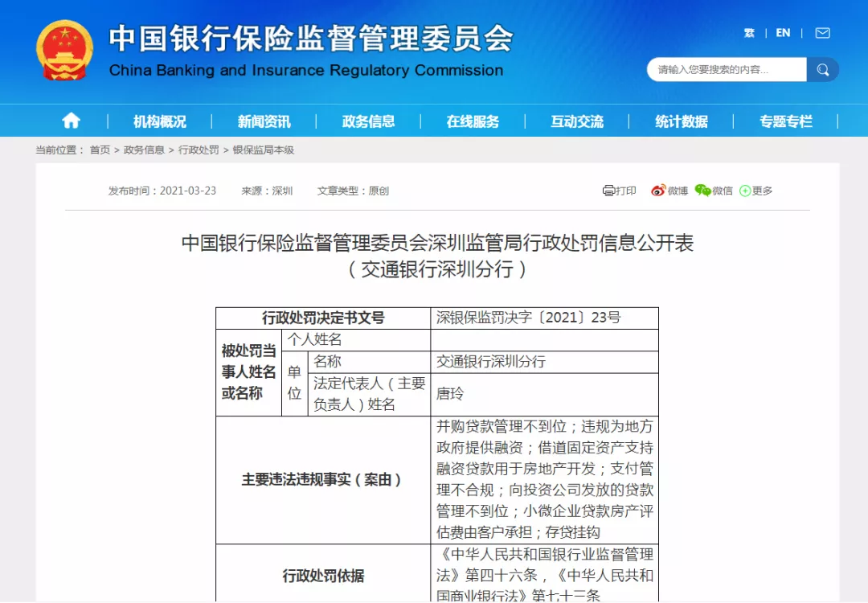Click the home icon in the navigation bar
Image resolution: width=868 pixels, height=603 pixels.
[71, 120]
